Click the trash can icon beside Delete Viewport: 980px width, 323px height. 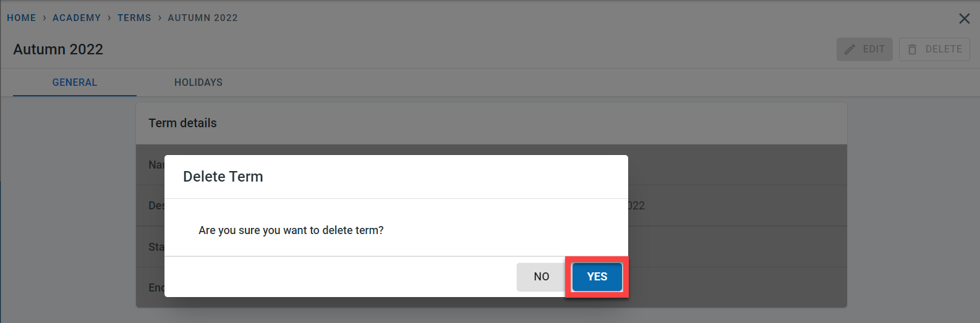tap(912, 49)
